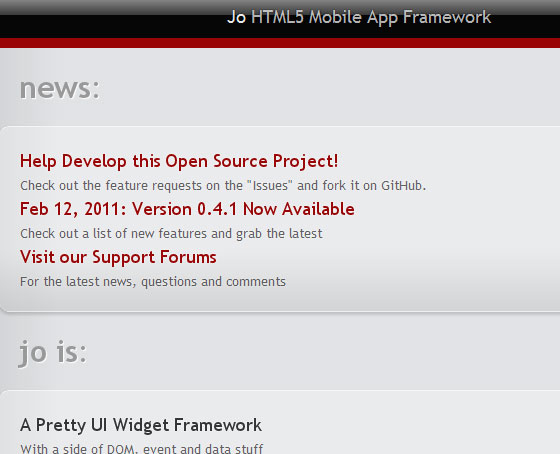The width and height of the screenshot is (560, 454).
Task: Select text 'Check out a list of new features'
Action: pos(114,234)
